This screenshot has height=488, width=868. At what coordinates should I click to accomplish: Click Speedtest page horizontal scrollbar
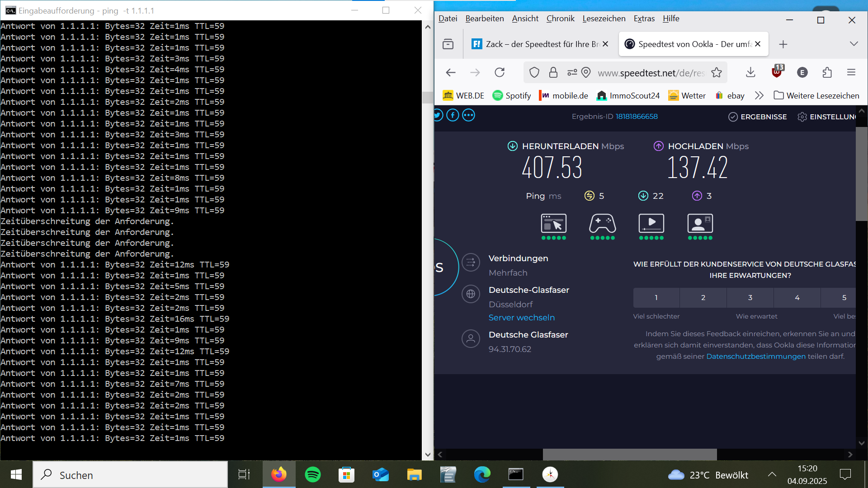[x=630, y=454]
